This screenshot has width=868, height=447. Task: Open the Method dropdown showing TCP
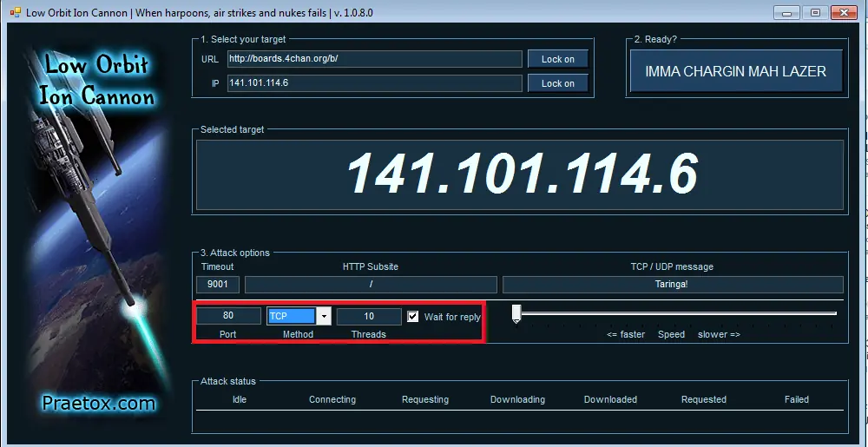coord(324,317)
